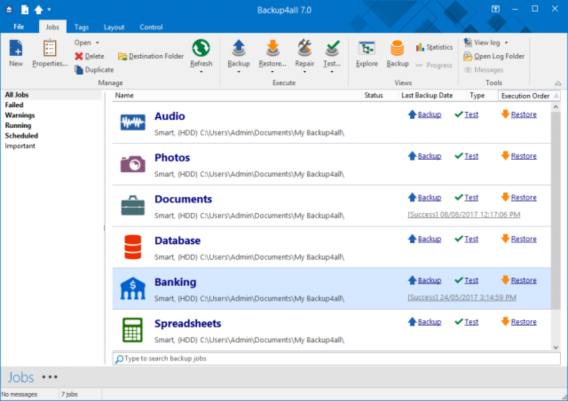
Task: Expand the View log dropdown arrow
Action: (506, 43)
